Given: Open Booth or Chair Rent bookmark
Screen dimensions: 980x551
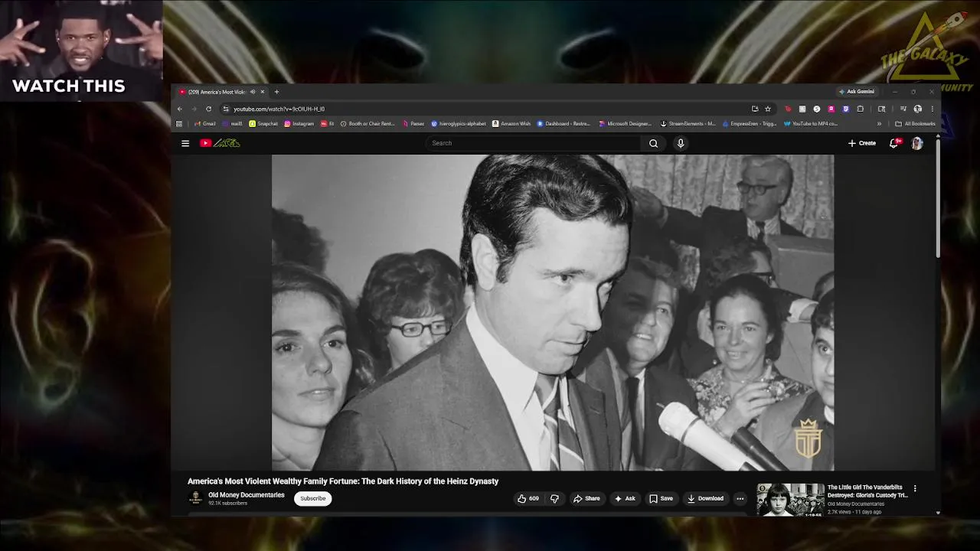Looking at the screenshot, I should [x=367, y=123].
